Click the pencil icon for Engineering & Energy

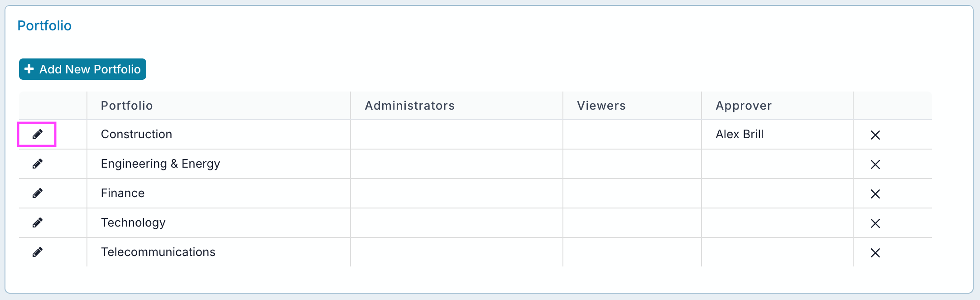pyautogui.click(x=38, y=164)
